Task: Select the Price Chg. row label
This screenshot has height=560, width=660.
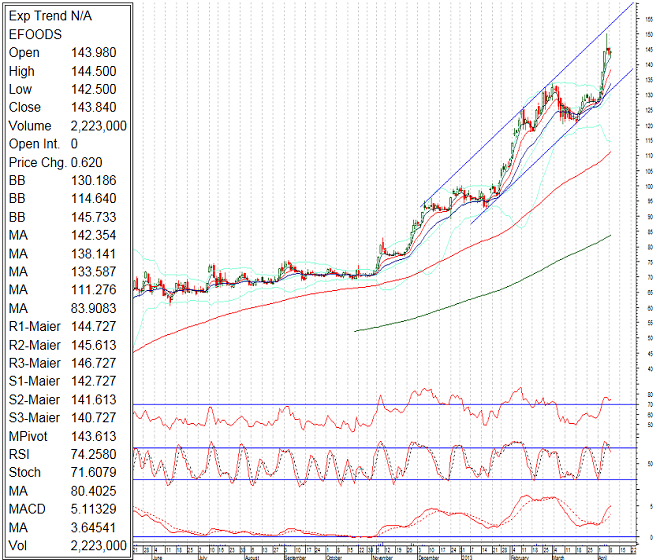Action: tap(35, 162)
